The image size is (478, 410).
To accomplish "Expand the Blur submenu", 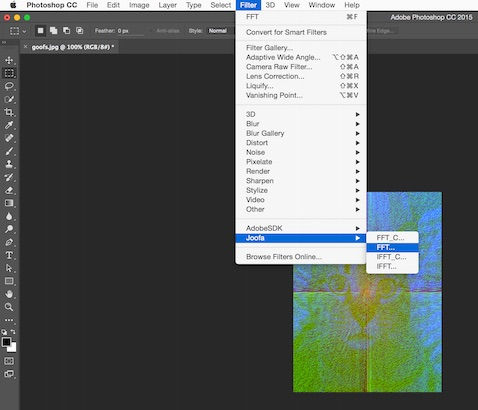I will 301,124.
